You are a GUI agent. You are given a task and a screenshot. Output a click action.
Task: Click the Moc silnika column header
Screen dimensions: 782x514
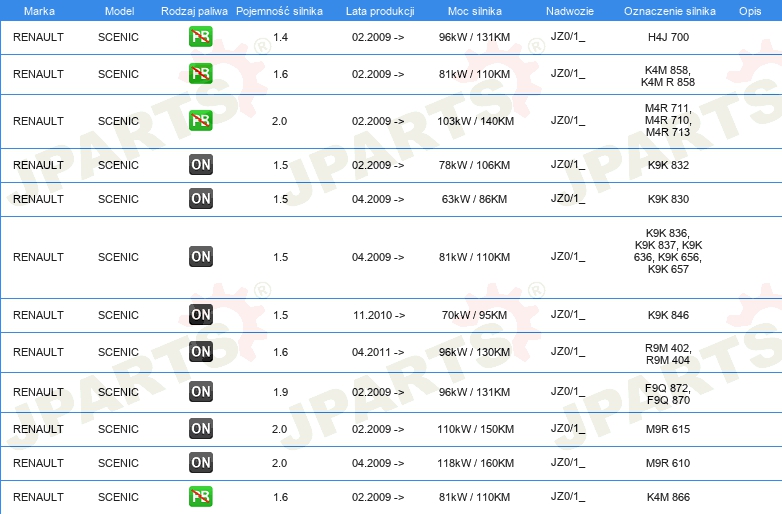tap(474, 11)
